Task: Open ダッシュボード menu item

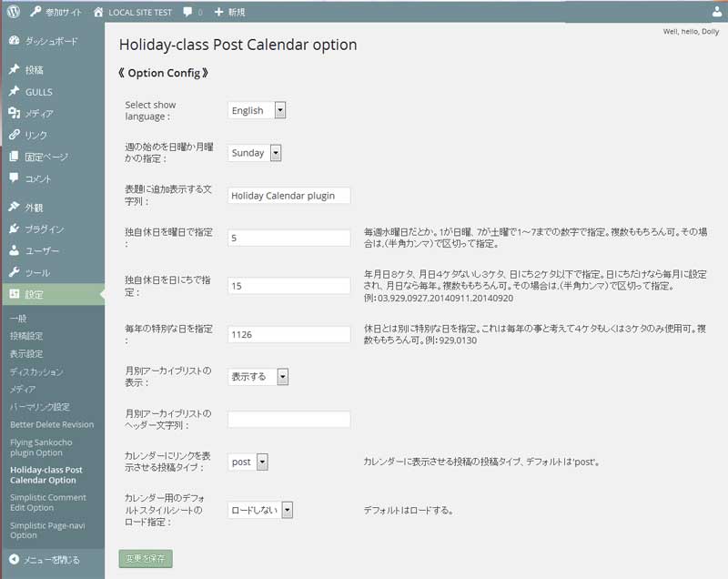Action: (52, 41)
